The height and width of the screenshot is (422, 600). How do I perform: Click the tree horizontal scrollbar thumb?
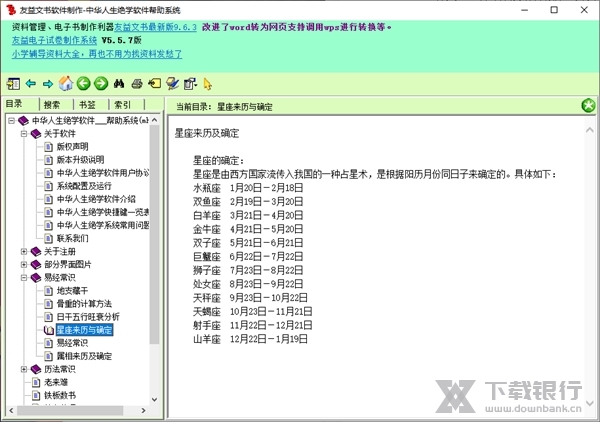[70, 411]
